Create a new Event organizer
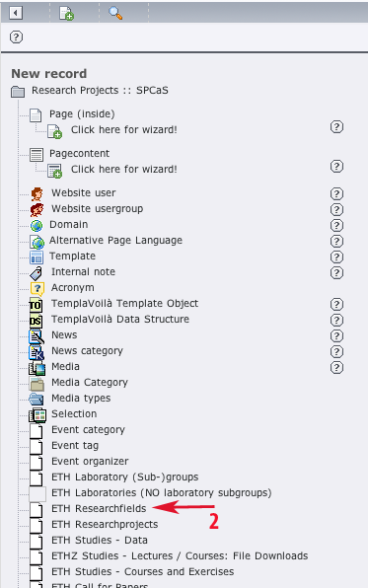 coord(90,462)
